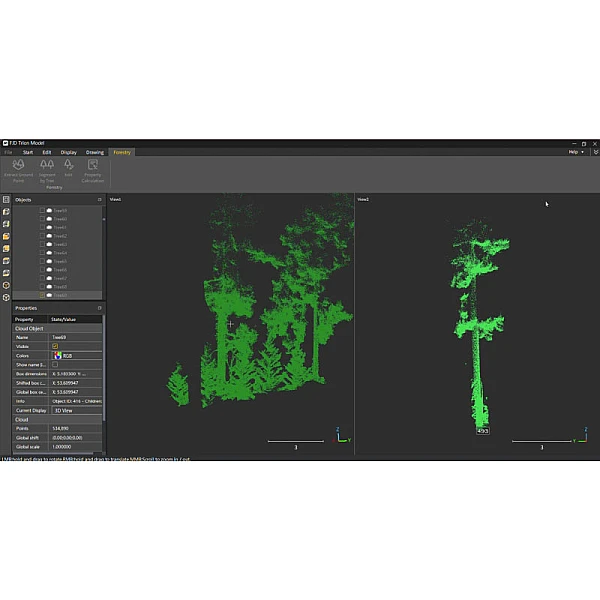Image resolution: width=600 pixels, height=600 pixels.
Task: Collapse the ribbon with the double chevron
Action: click(595, 152)
